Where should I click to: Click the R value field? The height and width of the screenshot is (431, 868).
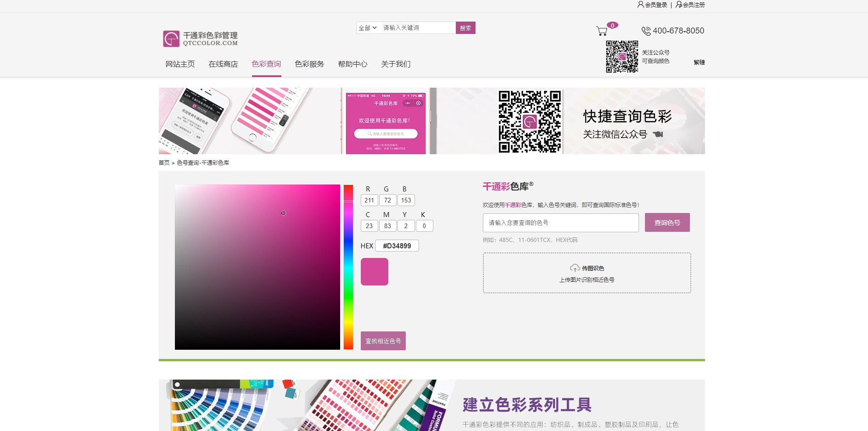(369, 200)
